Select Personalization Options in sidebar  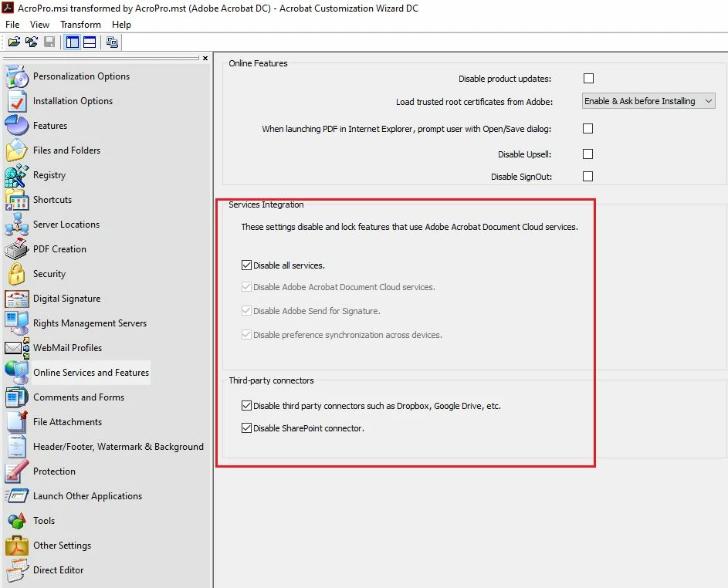pyautogui.click(x=81, y=76)
